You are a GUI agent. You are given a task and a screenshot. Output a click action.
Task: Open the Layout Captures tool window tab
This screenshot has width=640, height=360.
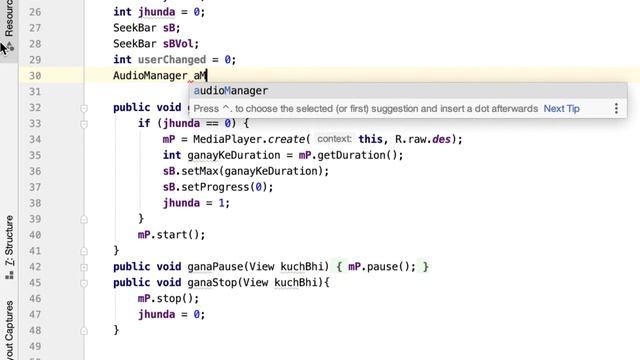9,331
